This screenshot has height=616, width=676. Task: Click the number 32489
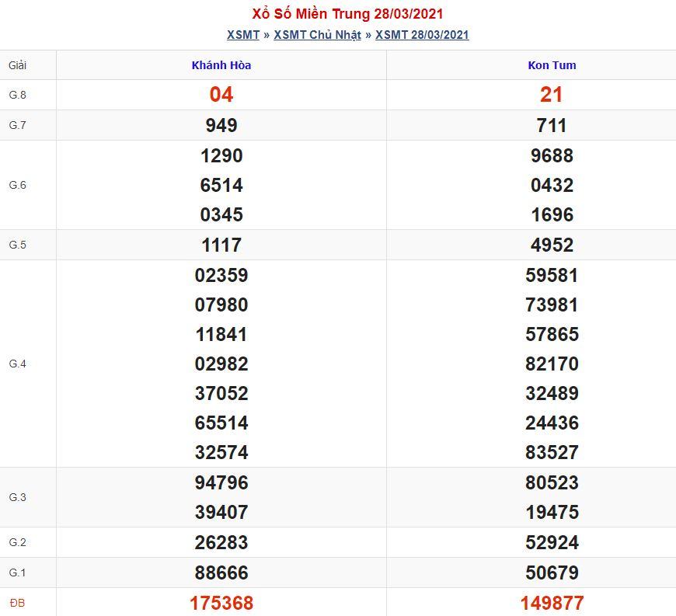click(552, 393)
